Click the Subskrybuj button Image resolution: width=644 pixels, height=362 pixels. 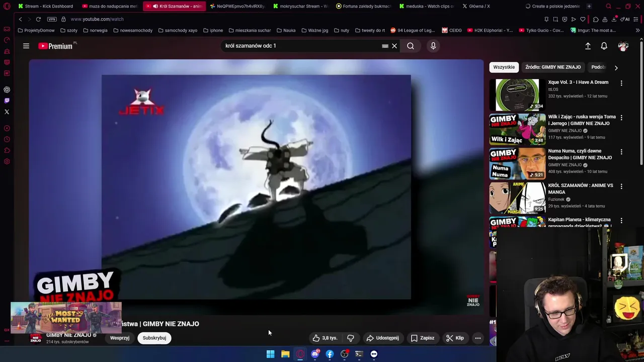154,338
